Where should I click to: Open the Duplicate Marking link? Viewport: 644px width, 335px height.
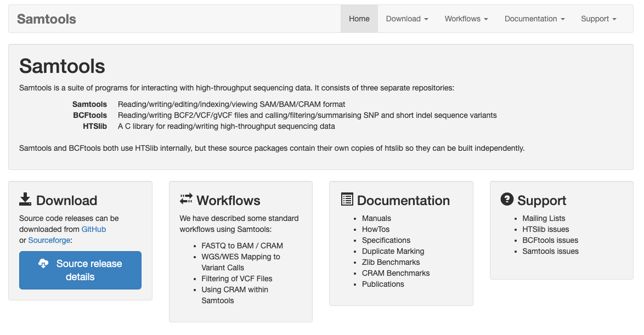pos(393,251)
